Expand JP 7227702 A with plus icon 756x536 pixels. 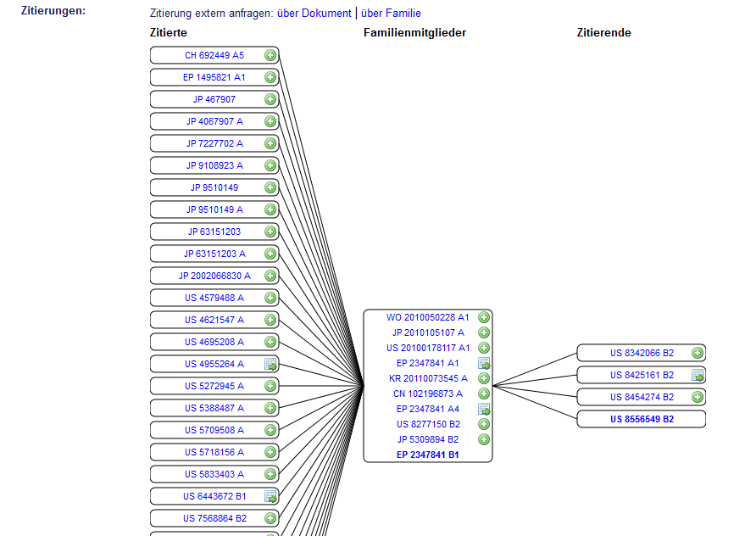point(270,143)
